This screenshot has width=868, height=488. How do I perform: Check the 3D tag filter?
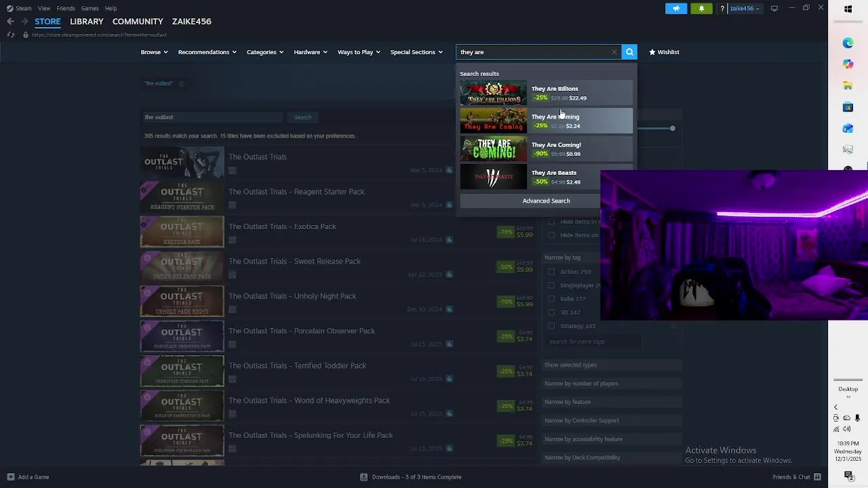tap(551, 312)
